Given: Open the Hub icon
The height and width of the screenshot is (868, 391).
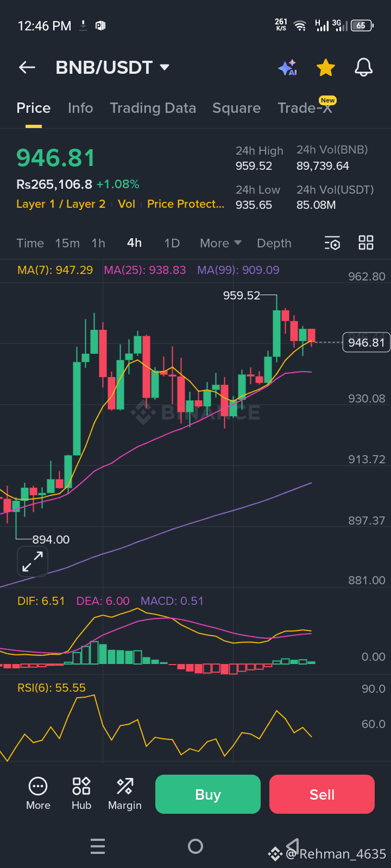Looking at the screenshot, I should pos(81,793).
